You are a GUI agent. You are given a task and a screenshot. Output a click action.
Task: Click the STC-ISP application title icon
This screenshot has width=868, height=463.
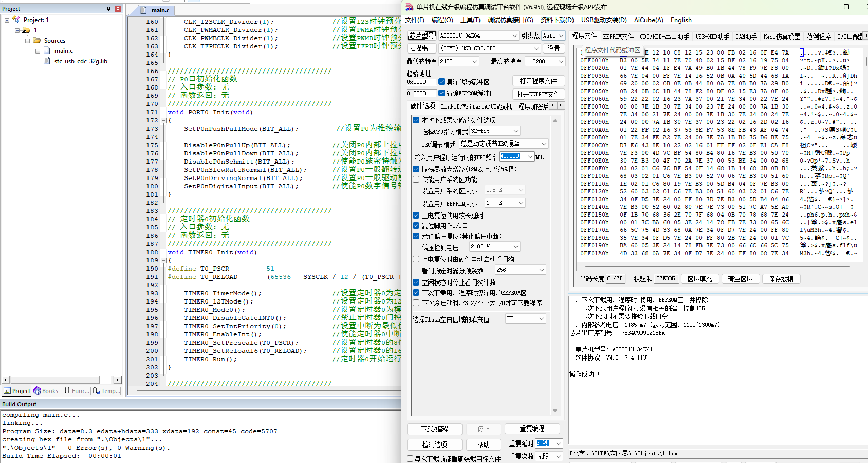[409, 7]
